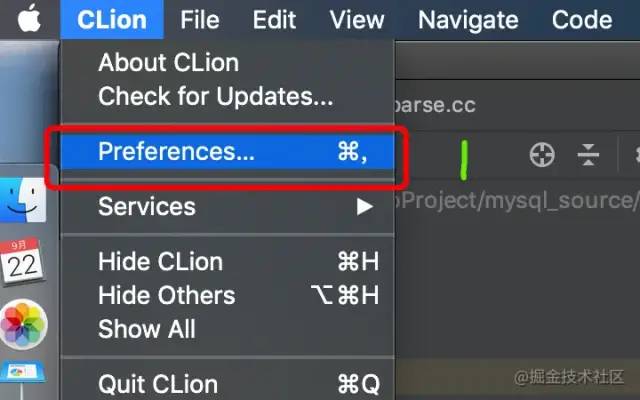Select Preferences... in CLion menu
640x400 pixels.
click(x=228, y=151)
